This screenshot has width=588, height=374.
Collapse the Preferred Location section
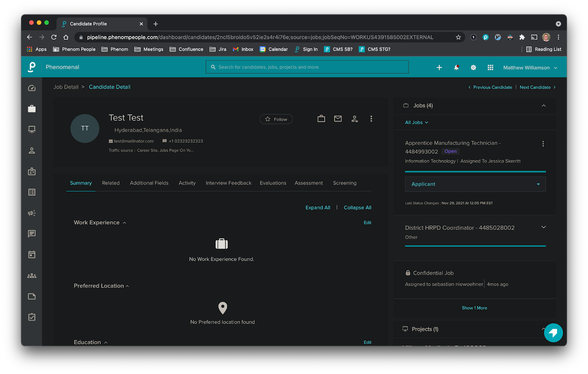[128, 286]
